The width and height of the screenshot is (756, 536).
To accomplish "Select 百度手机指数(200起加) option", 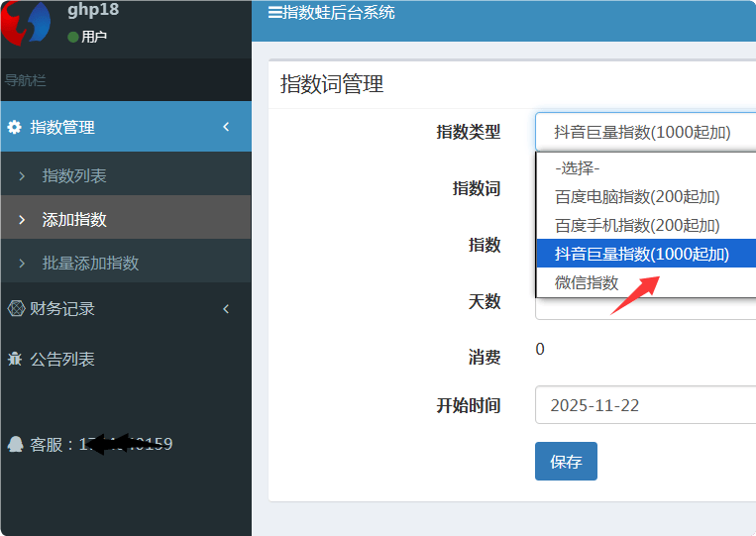I will pos(637,225).
